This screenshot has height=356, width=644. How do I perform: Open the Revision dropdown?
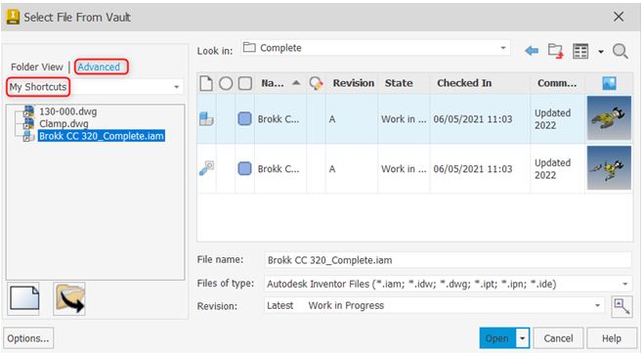pos(434,305)
